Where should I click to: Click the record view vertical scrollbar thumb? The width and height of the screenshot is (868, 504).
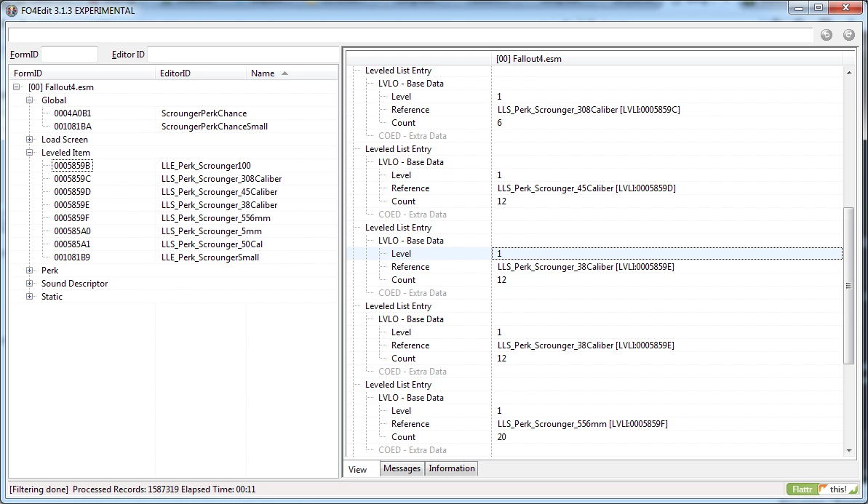coord(848,286)
